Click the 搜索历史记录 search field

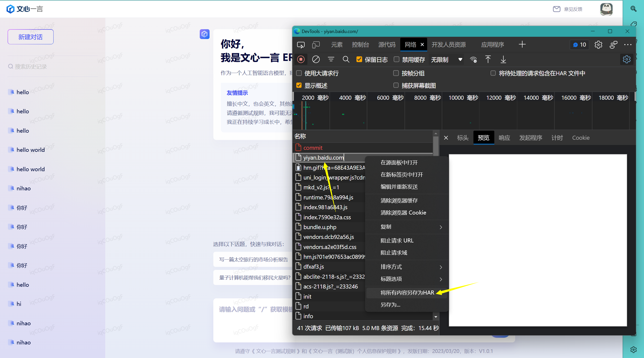31,66
